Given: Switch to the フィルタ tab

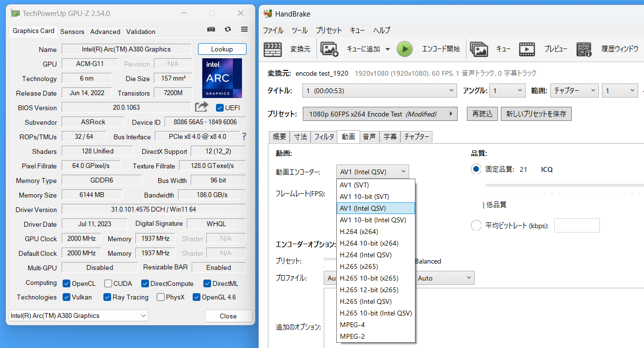Looking at the screenshot, I should pos(324,137).
